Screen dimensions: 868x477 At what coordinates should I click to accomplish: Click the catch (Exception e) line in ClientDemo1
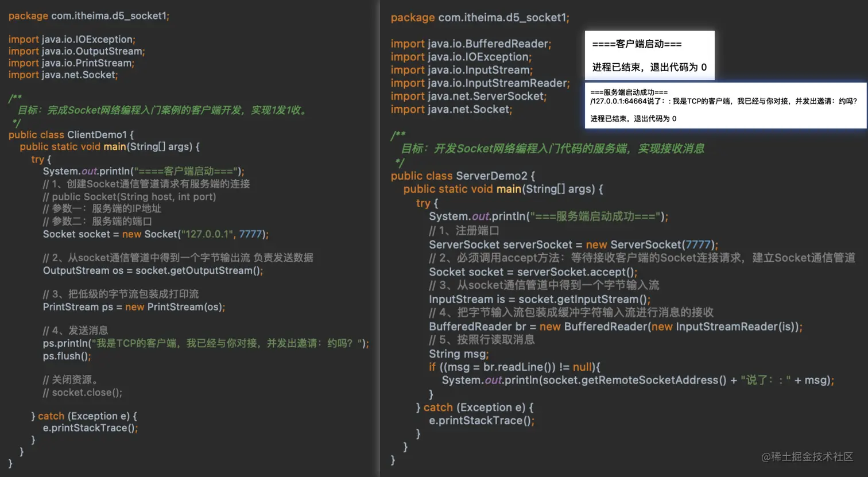click(84, 416)
